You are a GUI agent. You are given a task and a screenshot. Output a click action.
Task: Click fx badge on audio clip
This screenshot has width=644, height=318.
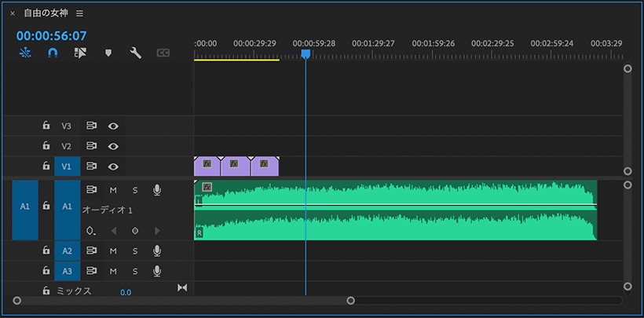[x=207, y=188]
